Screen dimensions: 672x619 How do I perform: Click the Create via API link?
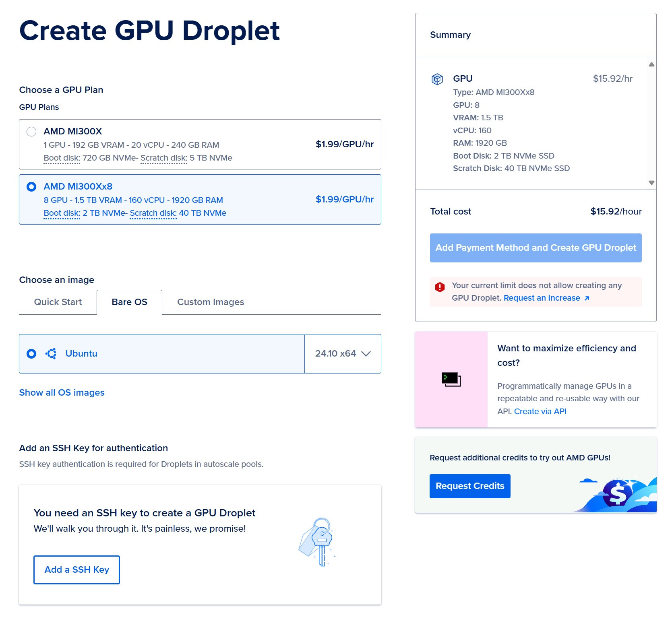(540, 411)
